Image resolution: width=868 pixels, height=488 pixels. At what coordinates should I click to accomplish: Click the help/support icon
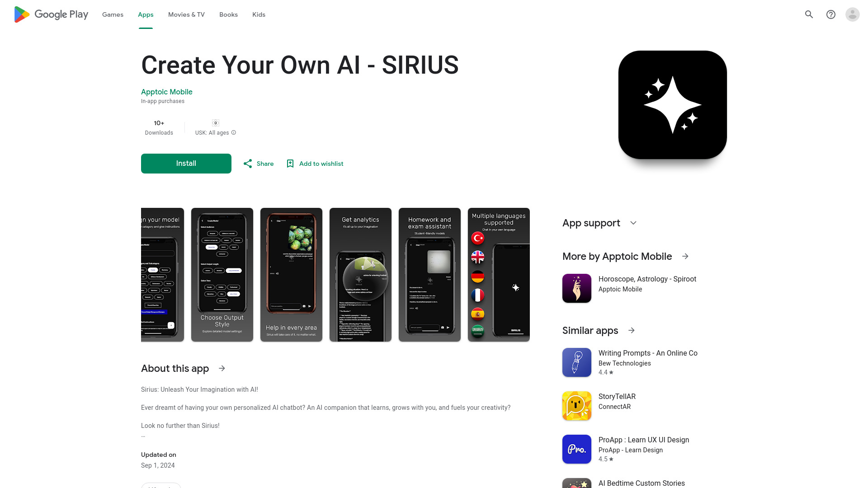coord(830,14)
